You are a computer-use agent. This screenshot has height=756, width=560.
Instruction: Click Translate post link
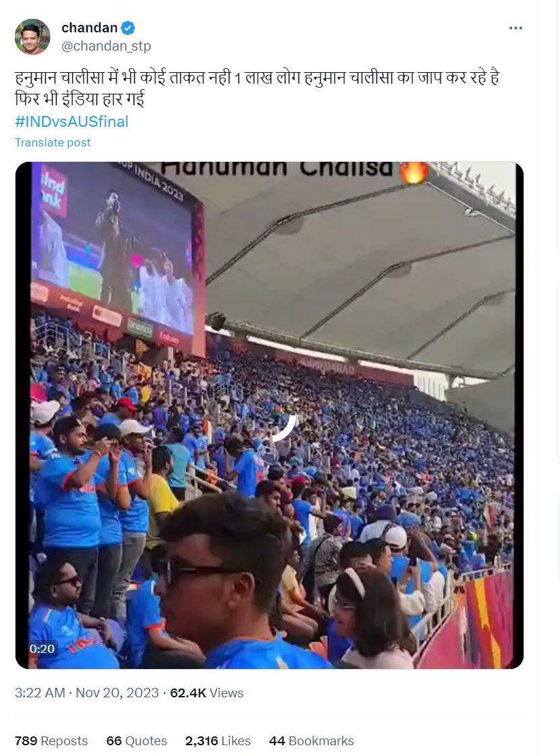click(53, 142)
